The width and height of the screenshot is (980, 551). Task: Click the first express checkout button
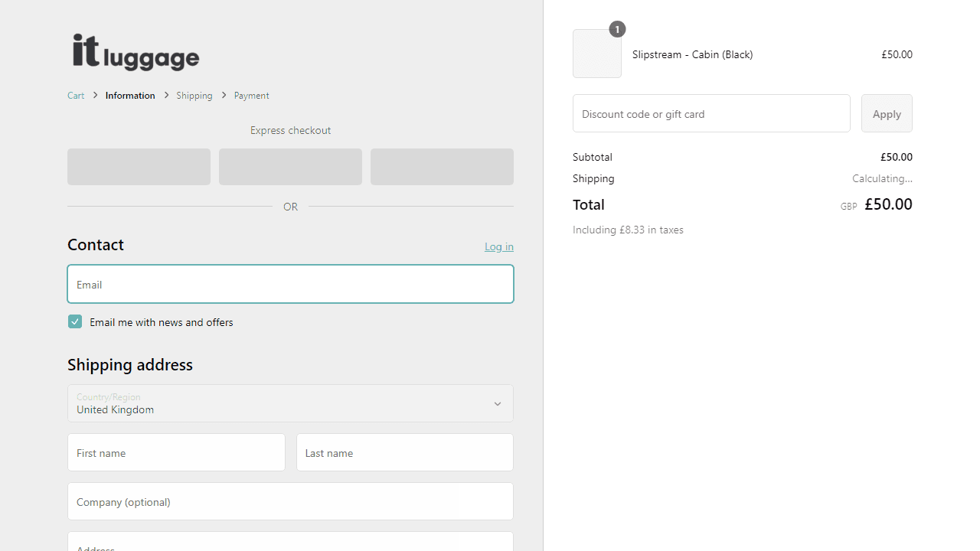coord(139,167)
